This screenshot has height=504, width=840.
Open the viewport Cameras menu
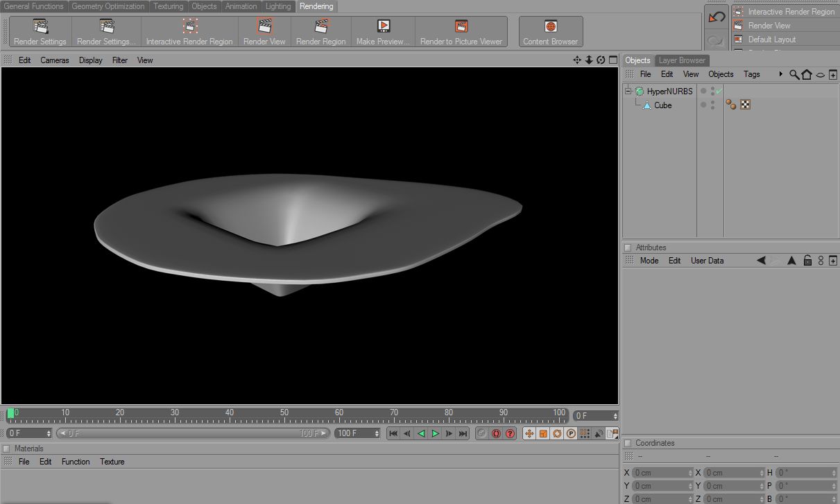(55, 60)
